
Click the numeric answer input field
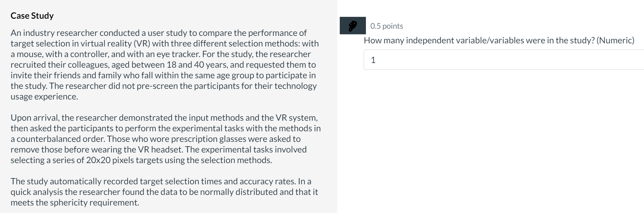(467, 59)
